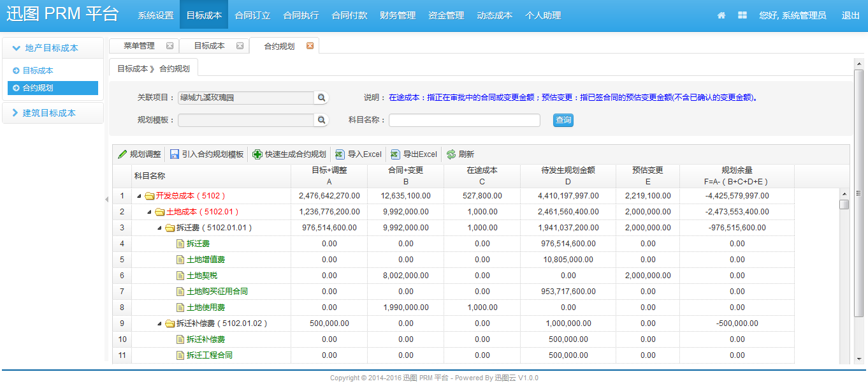Select the 土地购买征用合同 row name
This screenshot has width=868, height=386.
(x=217, y=292)
